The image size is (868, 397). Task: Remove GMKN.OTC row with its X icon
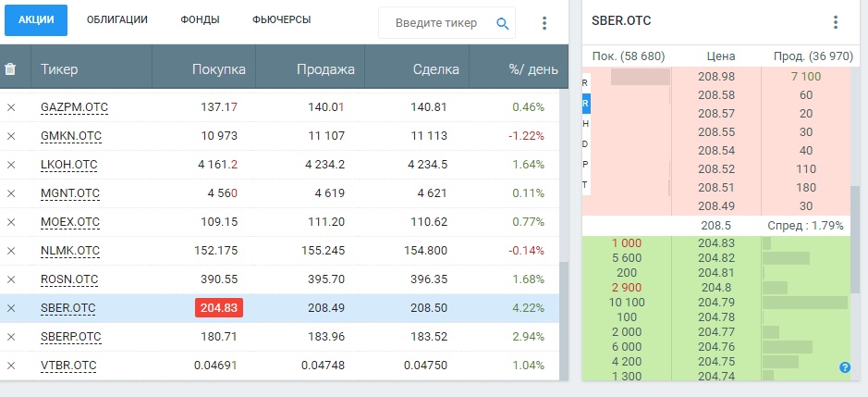pyautogui.click(x=11, y=136)
